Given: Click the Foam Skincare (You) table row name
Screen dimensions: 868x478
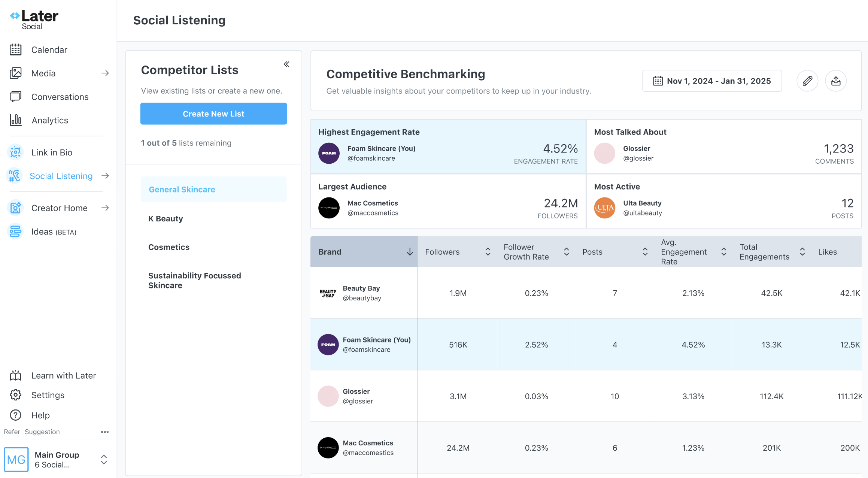Looking at the screenshot, I should (x=377, y=339).
